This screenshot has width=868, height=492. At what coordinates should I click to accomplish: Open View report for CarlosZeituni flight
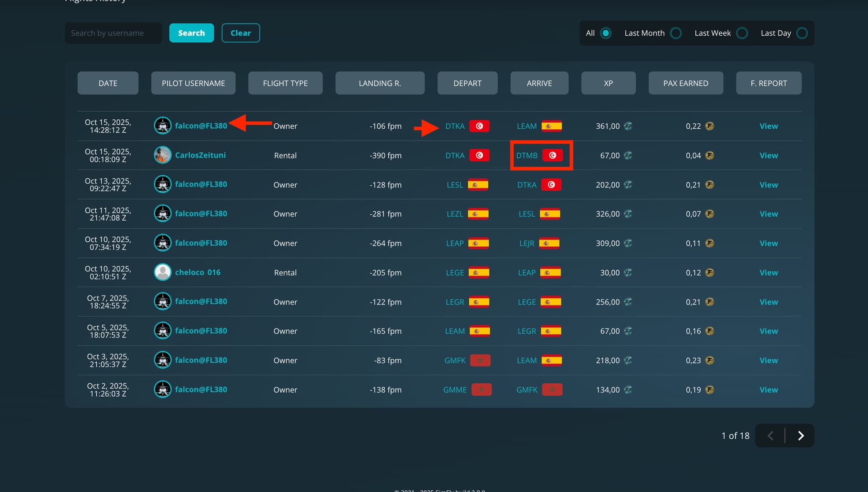(769, 155)
